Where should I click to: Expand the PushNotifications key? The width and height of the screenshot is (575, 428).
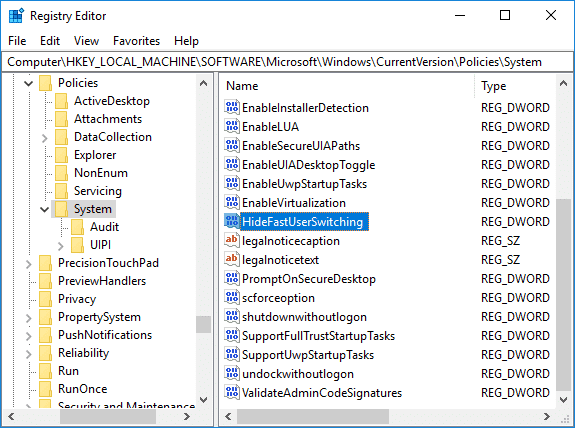tap(28, 335)
